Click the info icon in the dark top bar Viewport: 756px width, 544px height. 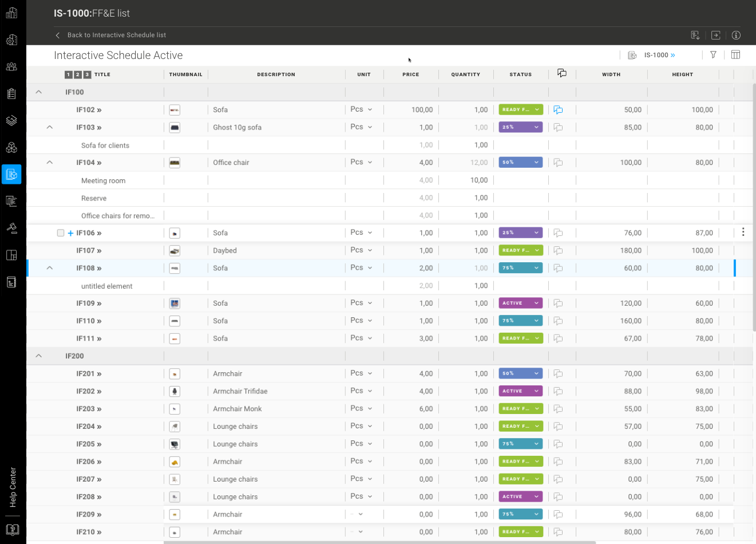[x=736, y=35]
